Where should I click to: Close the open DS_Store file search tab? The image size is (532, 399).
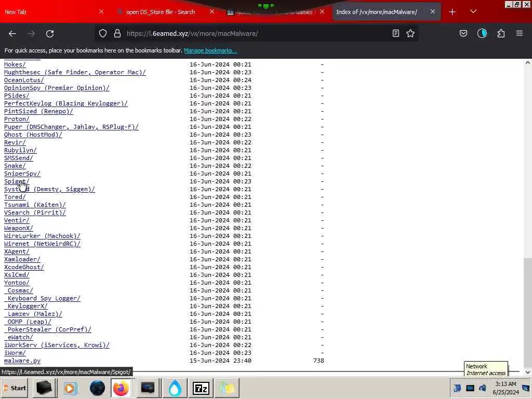[212, 12]
